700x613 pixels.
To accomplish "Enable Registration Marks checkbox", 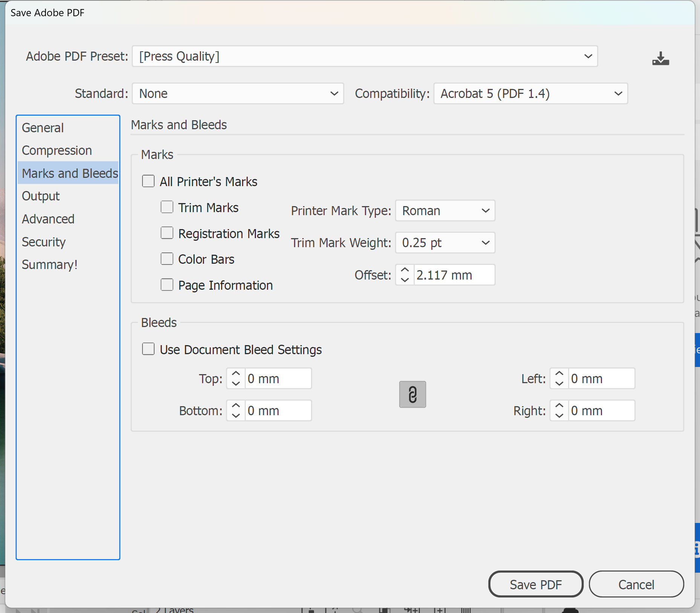I will 167,233.
